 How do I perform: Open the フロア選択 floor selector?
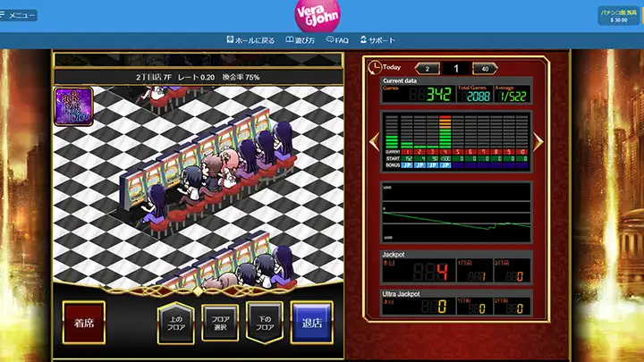point(220,323)
